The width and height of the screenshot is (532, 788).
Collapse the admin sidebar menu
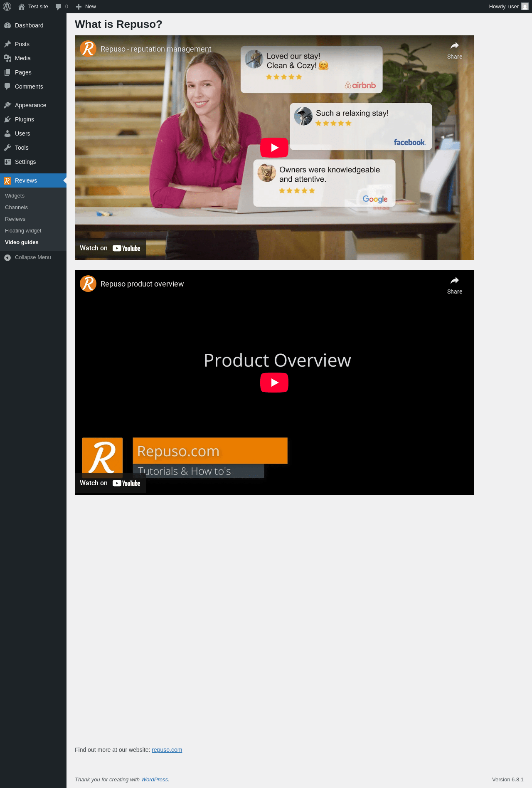33,257
